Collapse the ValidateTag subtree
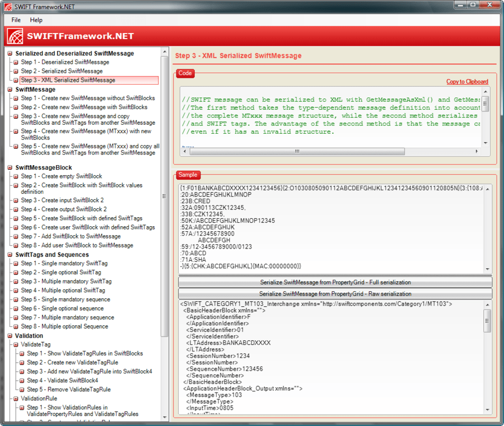Image resolution: width=504 pixels, height=426 pixels. (16, 345)
